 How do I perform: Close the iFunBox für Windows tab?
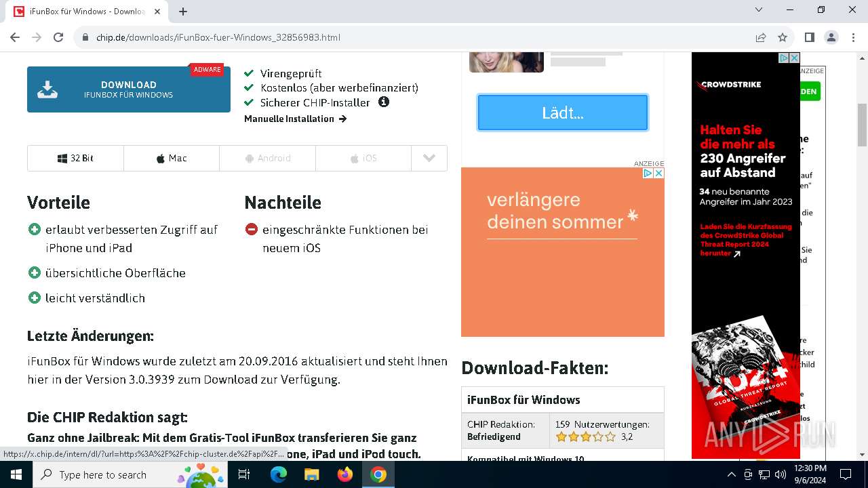[158, 12]
